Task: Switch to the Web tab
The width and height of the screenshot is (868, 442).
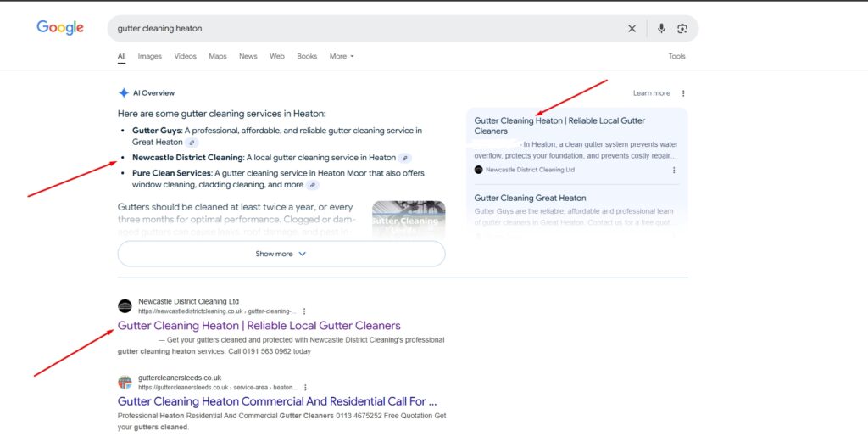Action: tap(277, 56)
